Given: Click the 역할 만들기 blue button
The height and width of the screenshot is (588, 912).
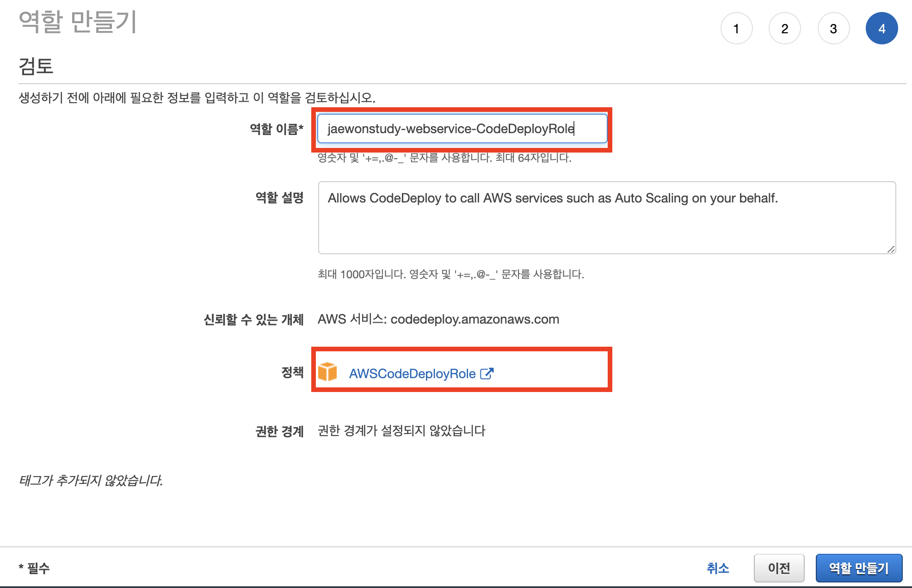Looking at the screenshot, I should click(x=859, y=568).
